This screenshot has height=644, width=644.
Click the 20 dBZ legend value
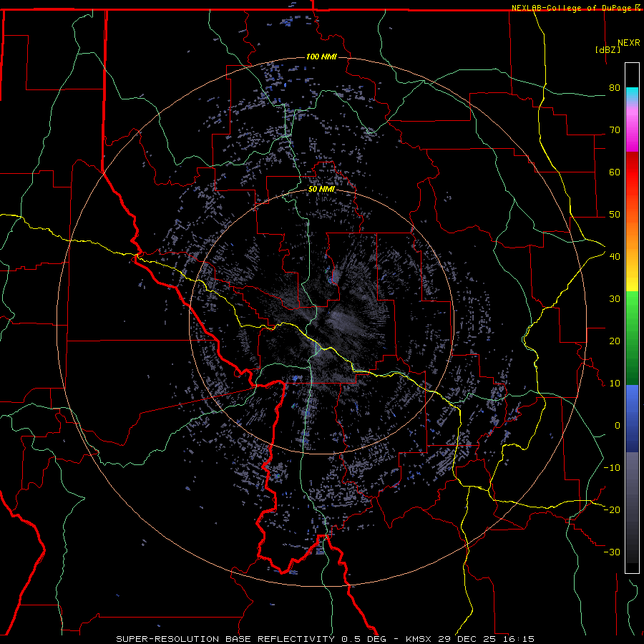615,341
